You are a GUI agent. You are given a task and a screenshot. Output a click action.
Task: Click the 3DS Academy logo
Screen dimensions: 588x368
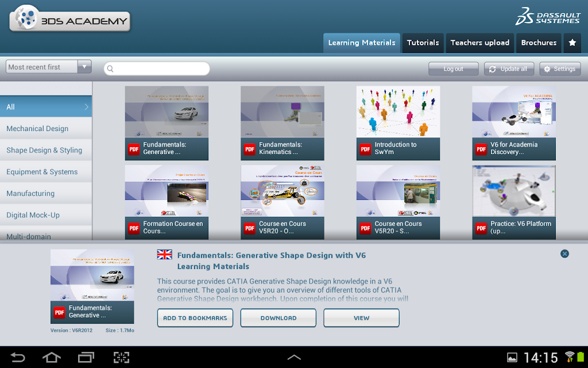[x=69, y=19]
